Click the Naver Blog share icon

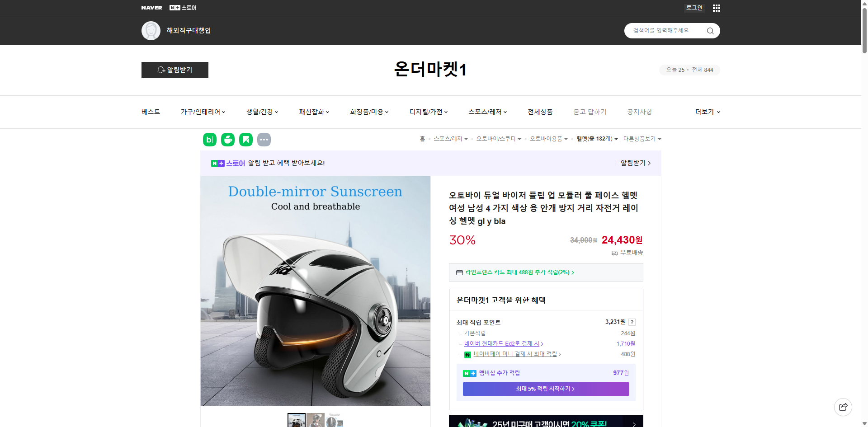(209, 140)
